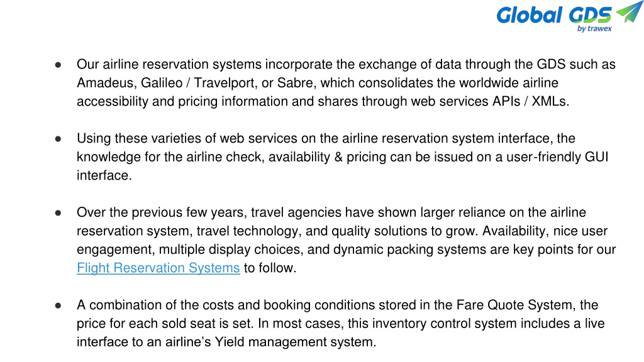
Task: Click the "web services" phrase in second paragraph
Action: click(258, 139)
